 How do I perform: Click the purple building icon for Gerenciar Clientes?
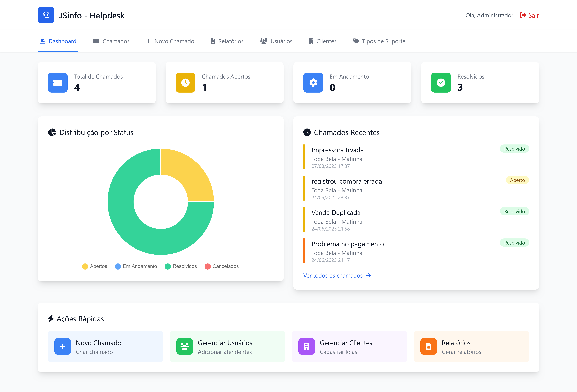pos(307,346)
